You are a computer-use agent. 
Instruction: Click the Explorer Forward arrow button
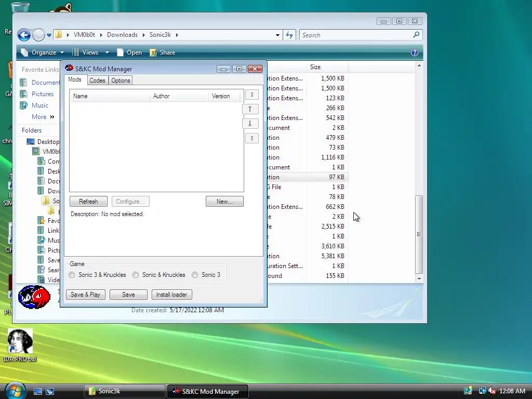tap(38, 35)
